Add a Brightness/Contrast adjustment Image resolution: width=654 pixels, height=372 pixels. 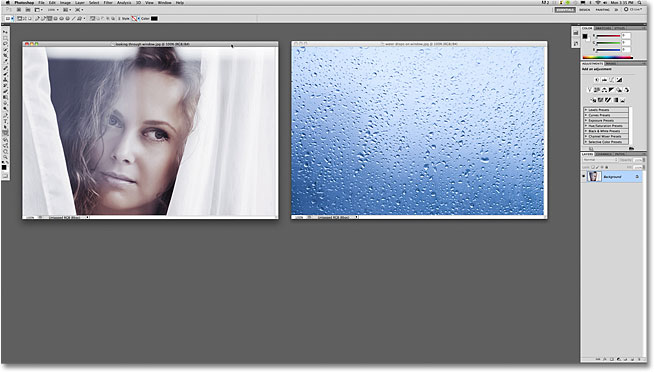point(597,80)
